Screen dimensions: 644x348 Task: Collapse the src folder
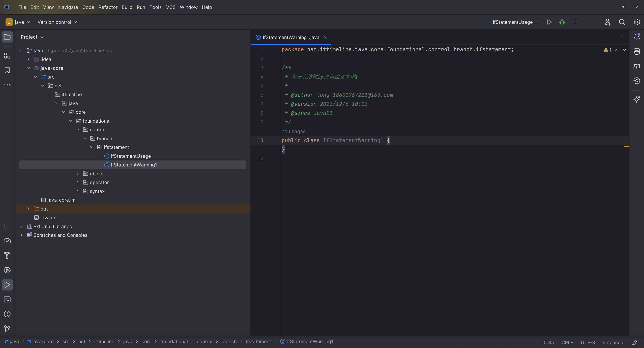tap(35, 77)
